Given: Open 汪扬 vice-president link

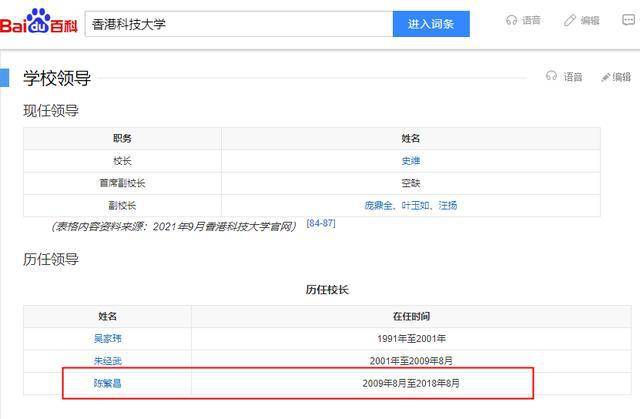Looking at the screenshot, I should [448, 205].
